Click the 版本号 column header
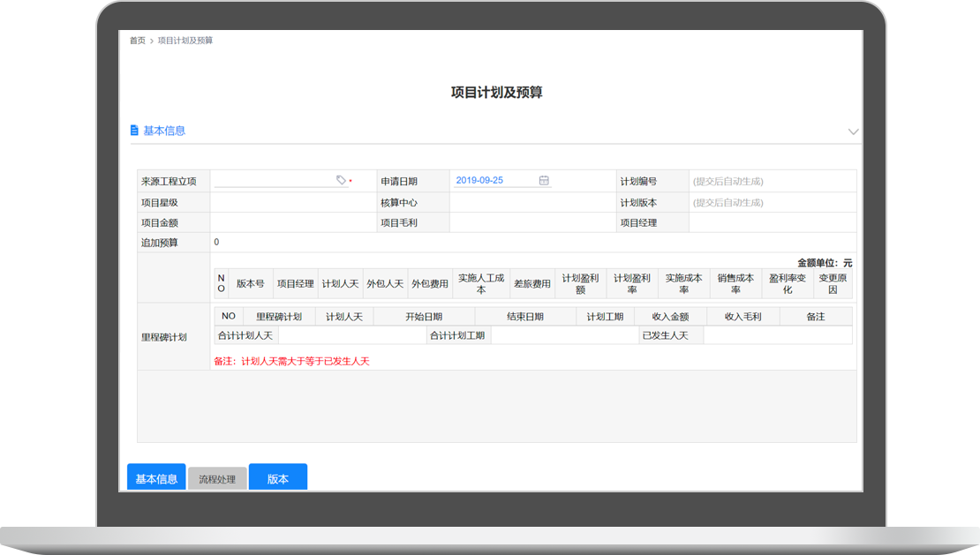Screen dimensions: 980x555 tap(250, 284)
